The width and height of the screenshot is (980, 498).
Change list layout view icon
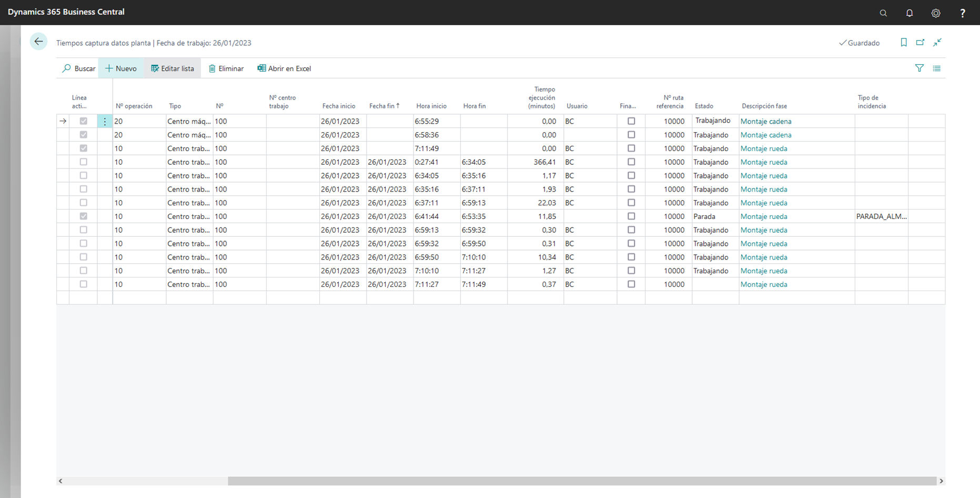(x=937, y=68)
